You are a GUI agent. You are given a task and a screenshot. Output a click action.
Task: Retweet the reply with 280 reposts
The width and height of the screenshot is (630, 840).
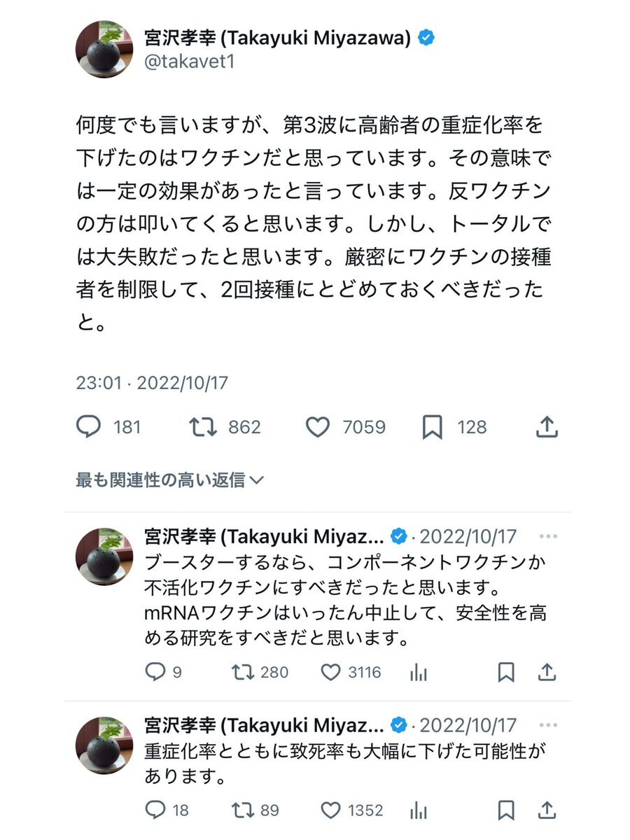(x=242, y=673)
